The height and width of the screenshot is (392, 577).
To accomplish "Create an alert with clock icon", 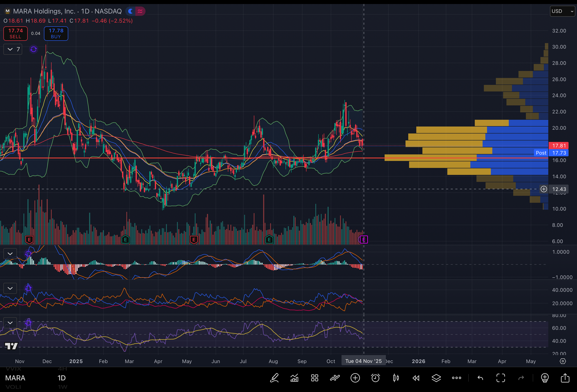I will [x=375, y=378].
